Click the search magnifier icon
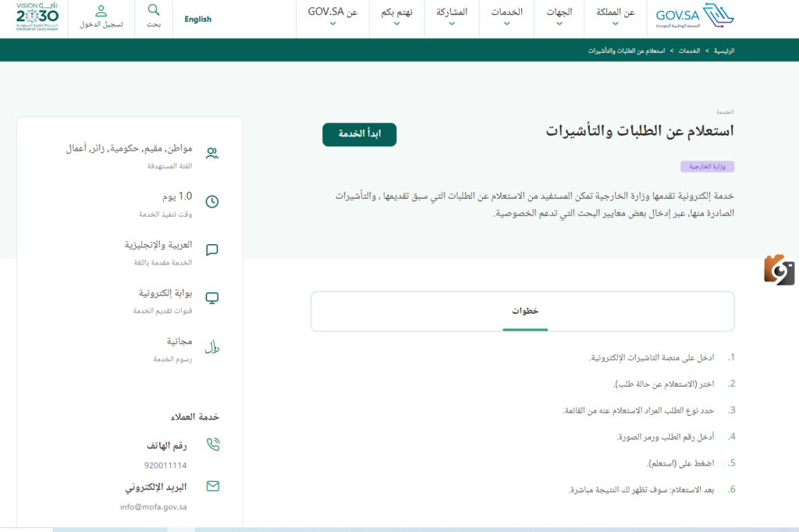This screenshot has height=532, width=799. (154, 9)
